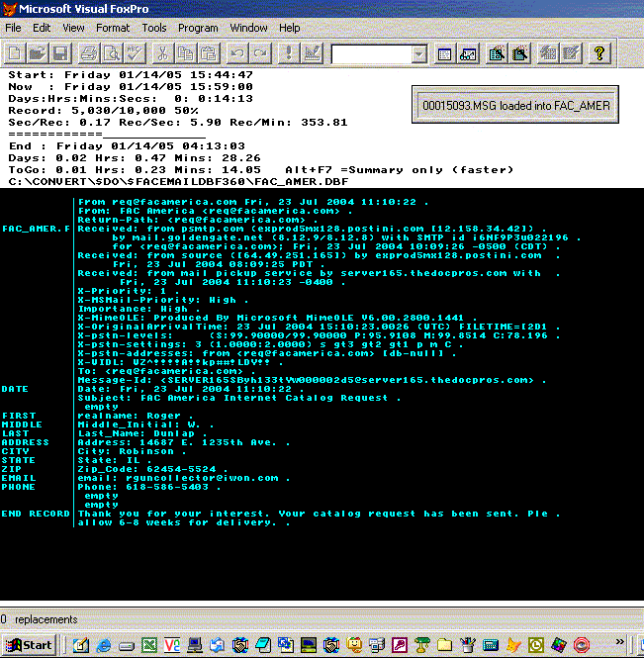Click the 'Zip_Code: 62454-5524' line

pyautogui.click(x=152, y=469)
